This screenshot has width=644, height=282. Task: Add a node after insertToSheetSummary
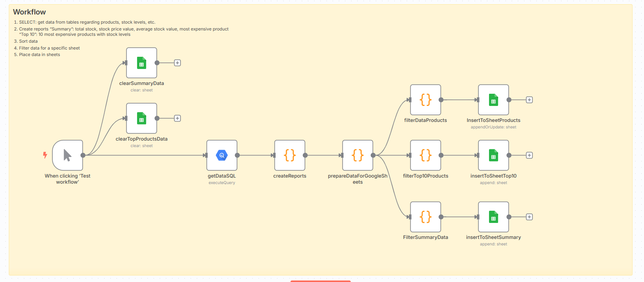pos(529,217)
